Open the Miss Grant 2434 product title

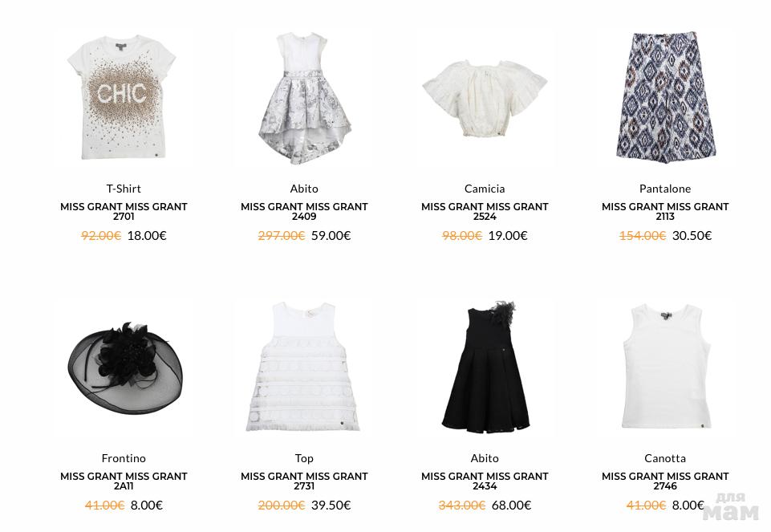(x=485, y=481)
